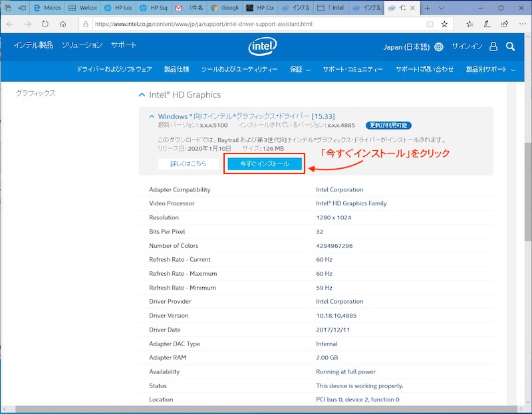Switch to the Microsoft tab

click(x=47, y=8)
